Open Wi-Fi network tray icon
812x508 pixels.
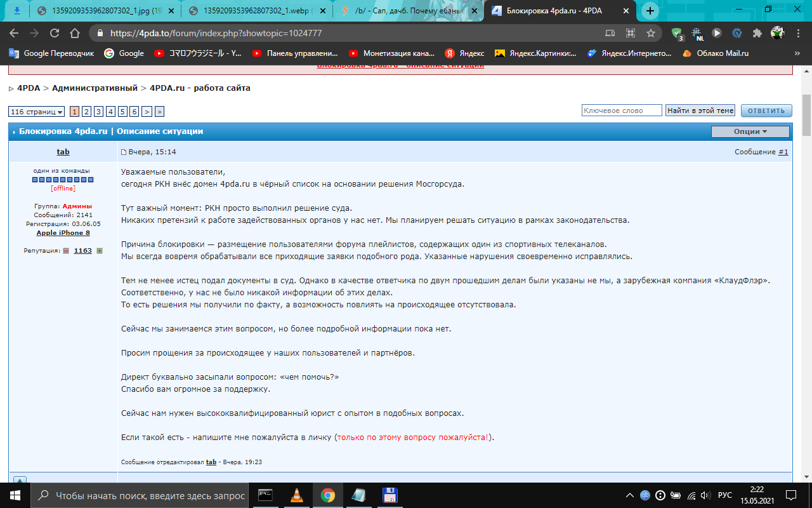(692, 495)
